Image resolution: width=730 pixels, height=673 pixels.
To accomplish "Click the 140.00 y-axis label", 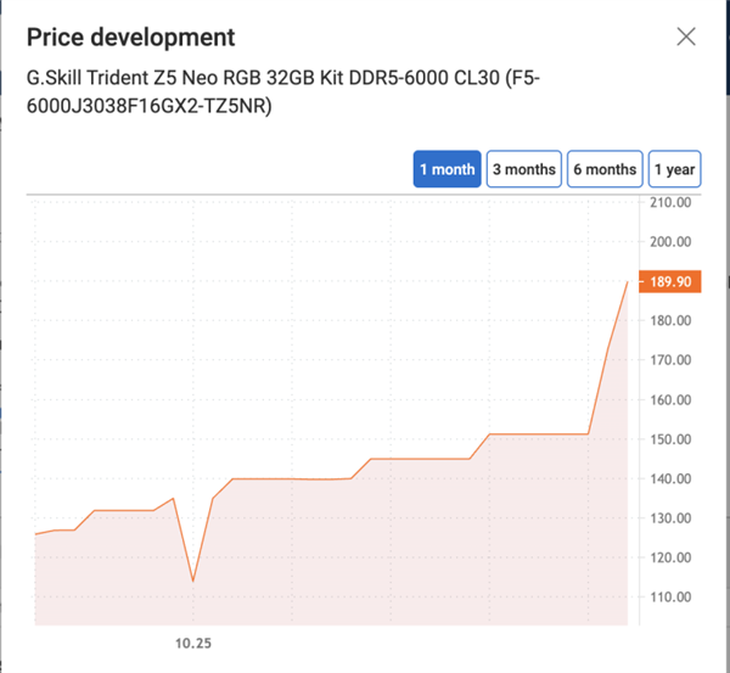I will (x=670, y=479).
